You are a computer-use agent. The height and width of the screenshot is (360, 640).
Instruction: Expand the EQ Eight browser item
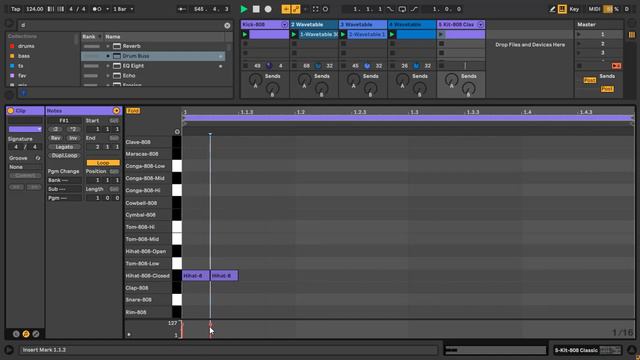pos(108,66)
